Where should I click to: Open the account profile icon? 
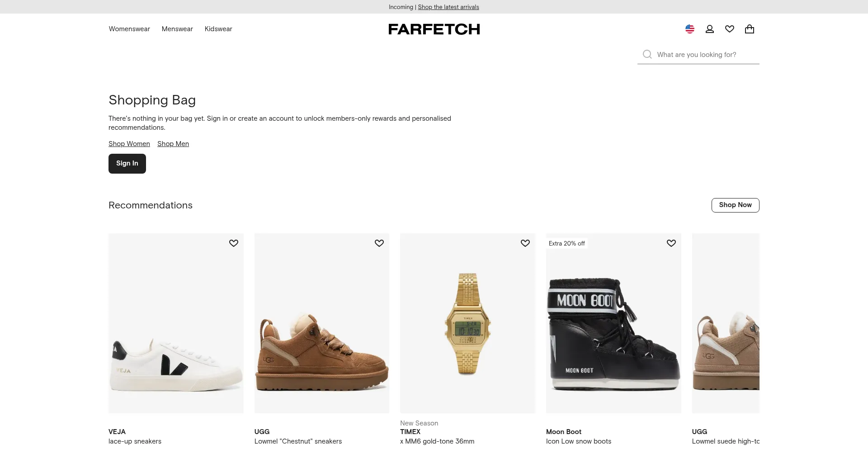tap(710, 29)
